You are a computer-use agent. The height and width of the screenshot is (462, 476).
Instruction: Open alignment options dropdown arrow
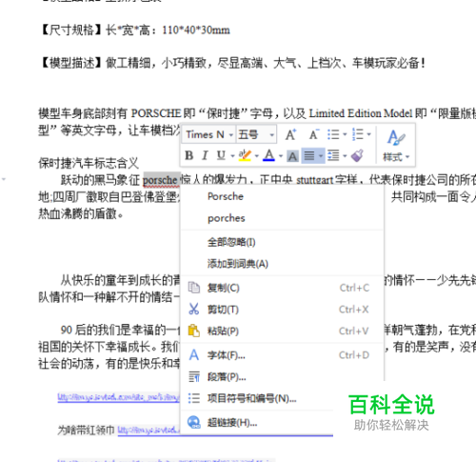tap(321, 156)
